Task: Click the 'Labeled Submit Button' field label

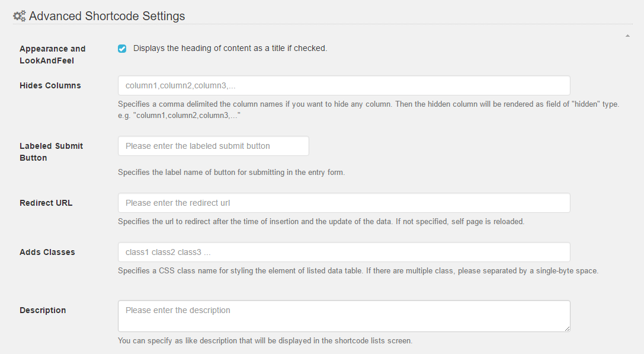Action: coord(51,152)
